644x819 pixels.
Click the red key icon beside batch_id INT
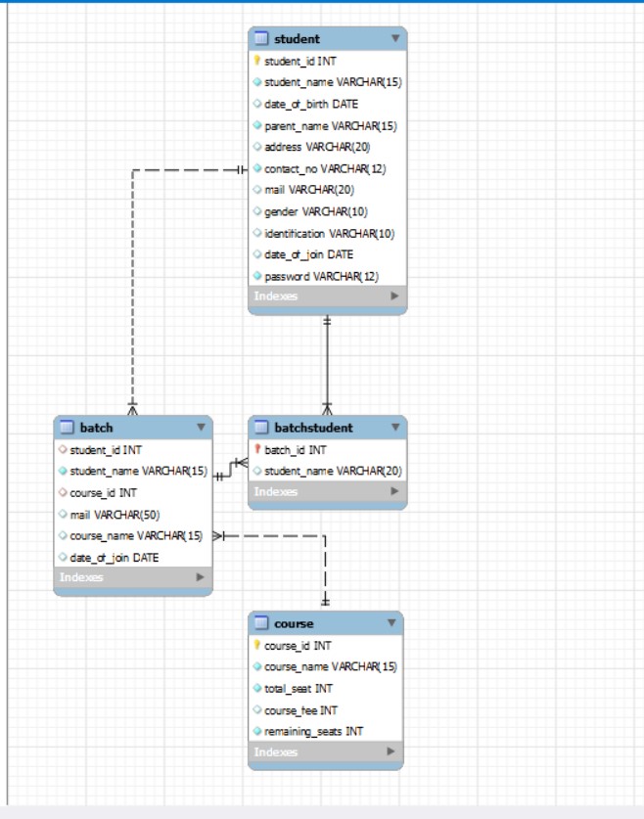[257, 449]
